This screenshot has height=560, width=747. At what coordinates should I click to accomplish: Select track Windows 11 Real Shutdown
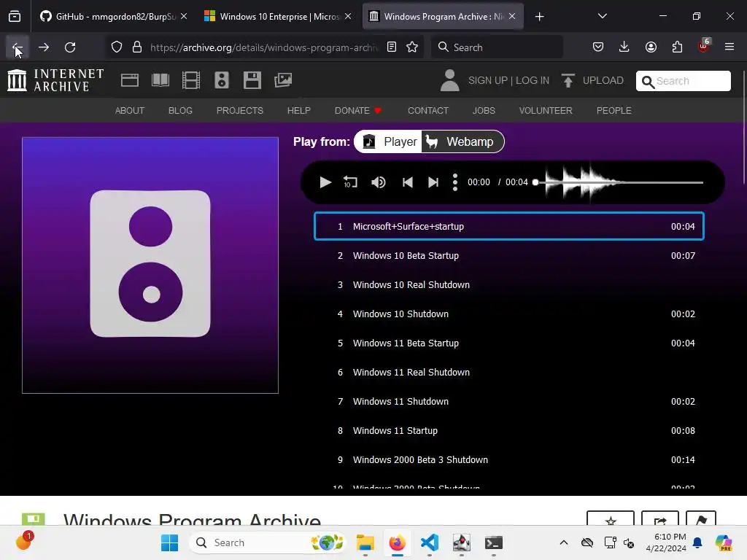coord(508,373)
